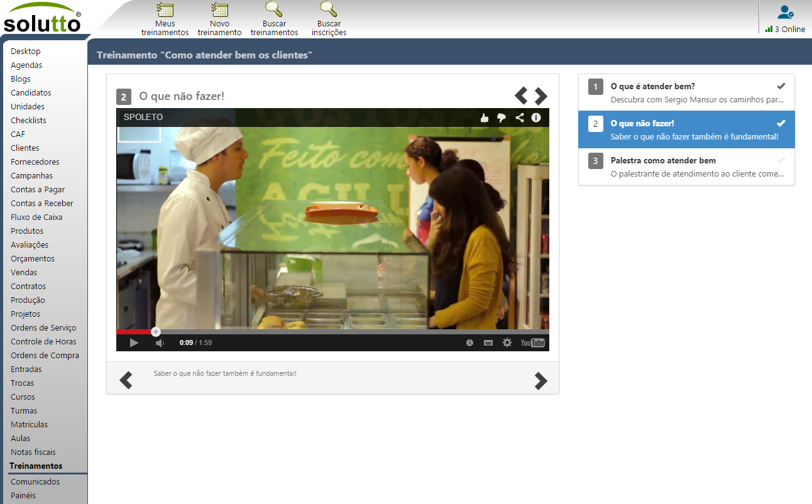This screenshot has height=504, width=812.
Task: Click bottom left previous arrow below video
Action: click(x=126, y=380)
